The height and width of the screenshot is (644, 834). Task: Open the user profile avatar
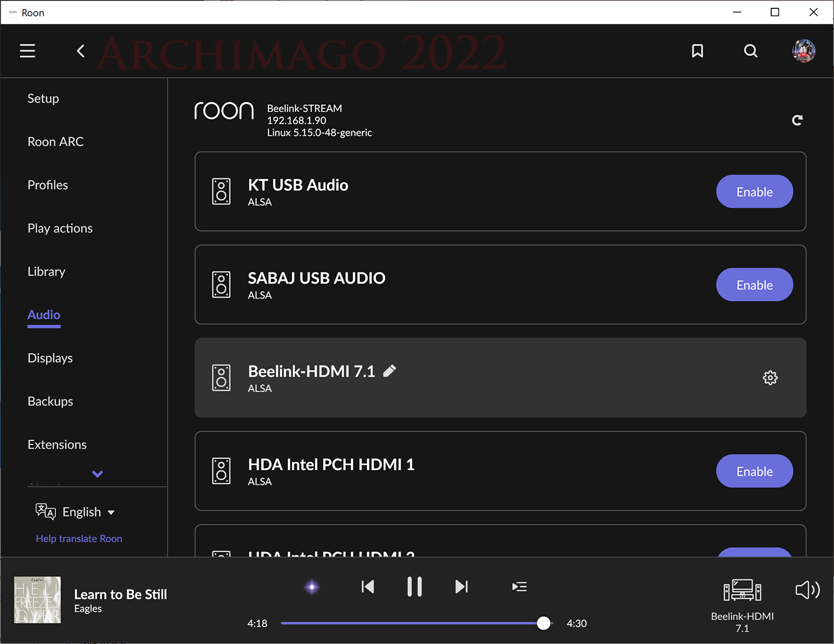pos(804,51)
